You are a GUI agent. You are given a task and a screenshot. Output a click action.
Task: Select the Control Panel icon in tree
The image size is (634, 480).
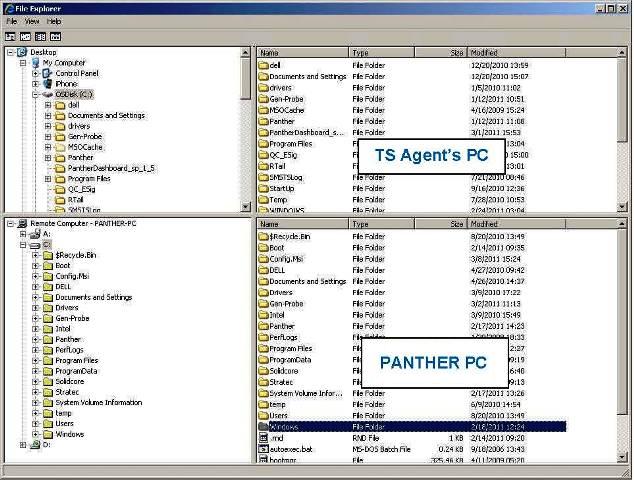[x=48, y=73]
